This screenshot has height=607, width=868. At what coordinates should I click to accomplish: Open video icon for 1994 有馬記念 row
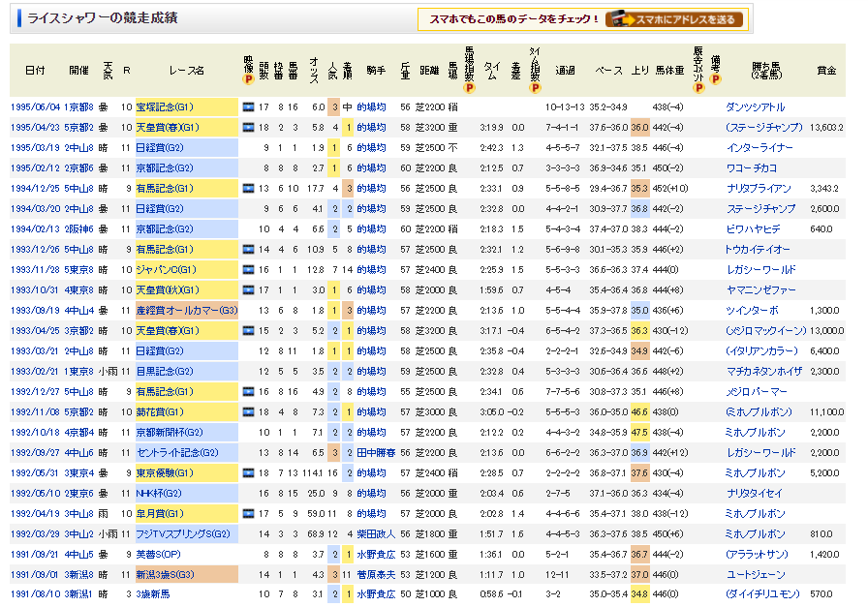point(248,190)
